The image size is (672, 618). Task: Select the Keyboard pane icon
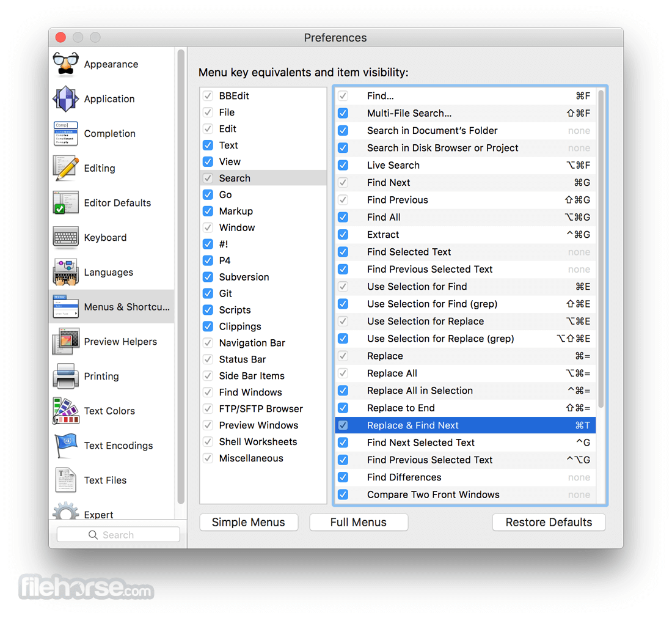65,238
